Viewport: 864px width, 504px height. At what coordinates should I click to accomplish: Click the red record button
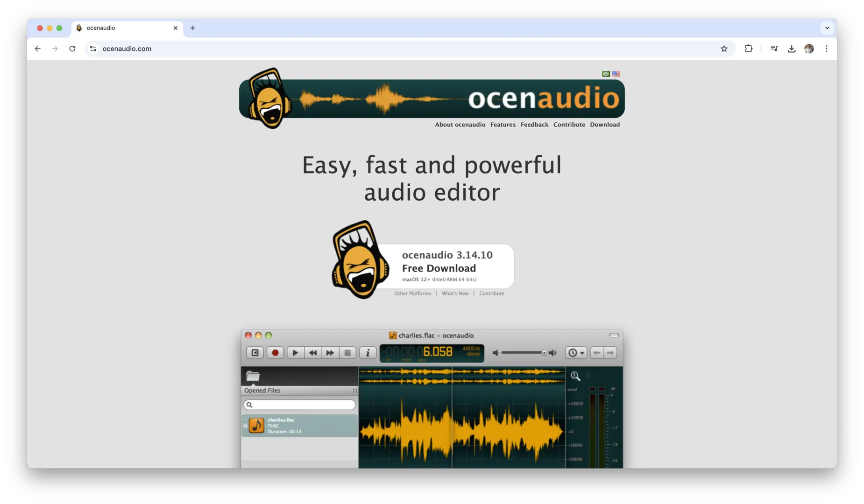coord(275,353)
